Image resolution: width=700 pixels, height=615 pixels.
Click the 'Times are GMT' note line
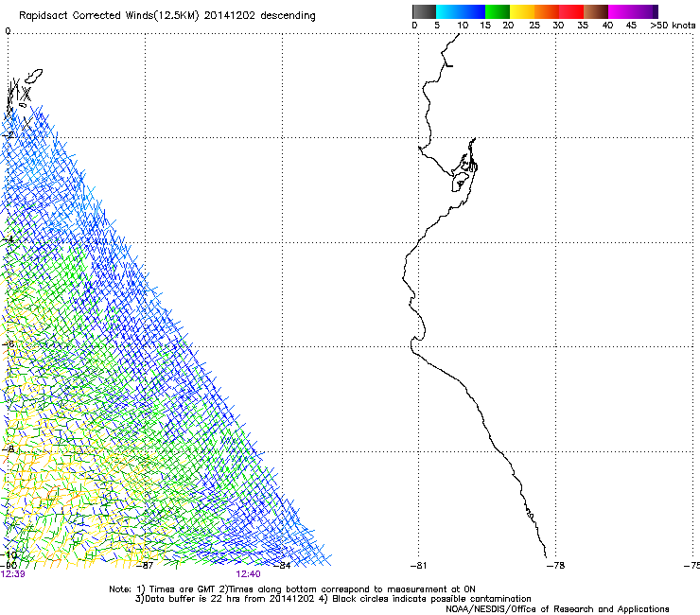(292, 589)
